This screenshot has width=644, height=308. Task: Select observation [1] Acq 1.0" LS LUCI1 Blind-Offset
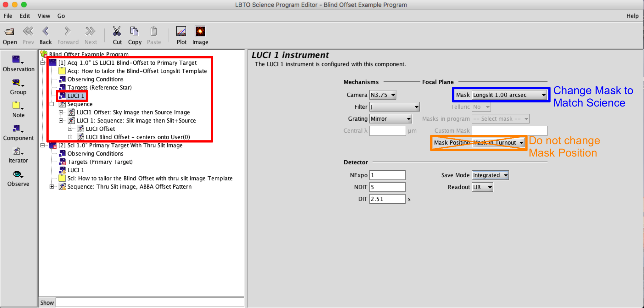(127, 63)
